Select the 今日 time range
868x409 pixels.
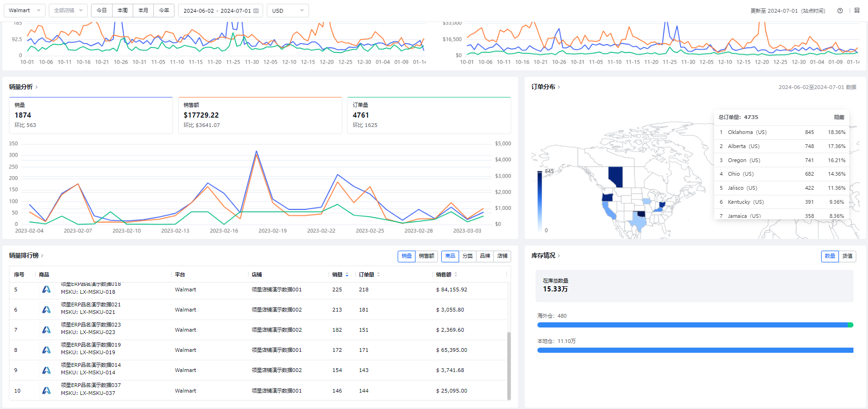coord(102,10)
